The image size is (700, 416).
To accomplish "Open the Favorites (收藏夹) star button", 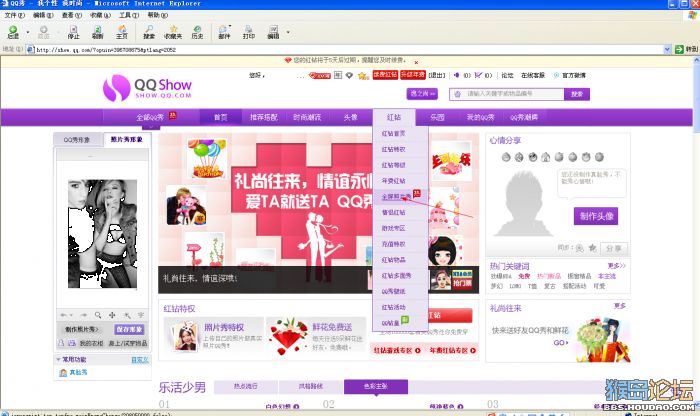I will (173, 32).
